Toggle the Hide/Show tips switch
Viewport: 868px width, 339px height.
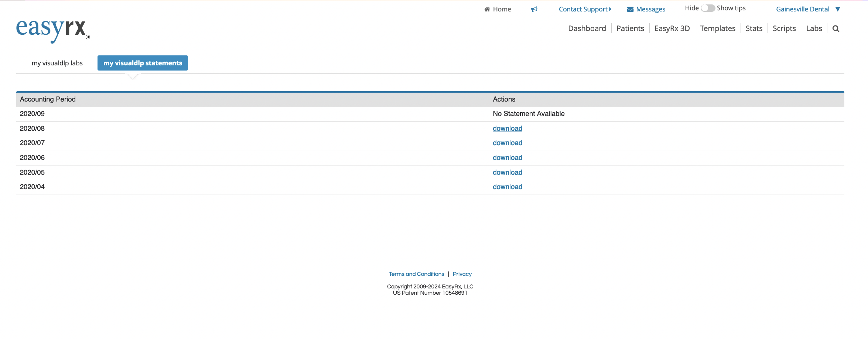point(708,8)
